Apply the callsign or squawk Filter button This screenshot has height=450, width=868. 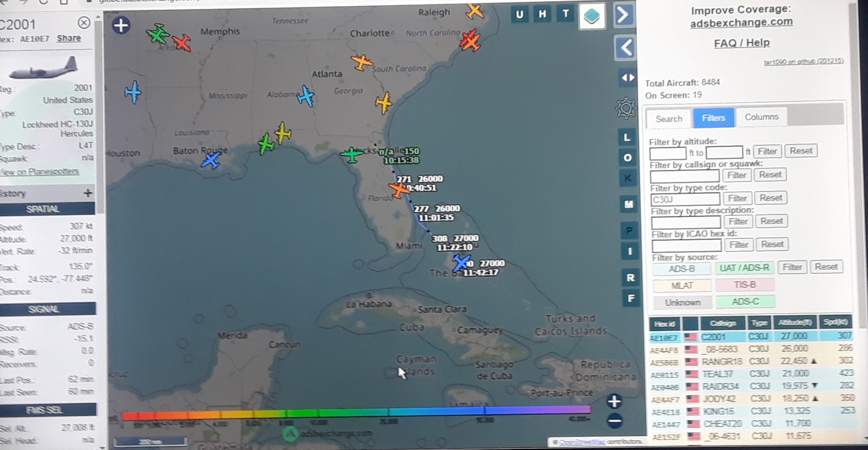737,175
